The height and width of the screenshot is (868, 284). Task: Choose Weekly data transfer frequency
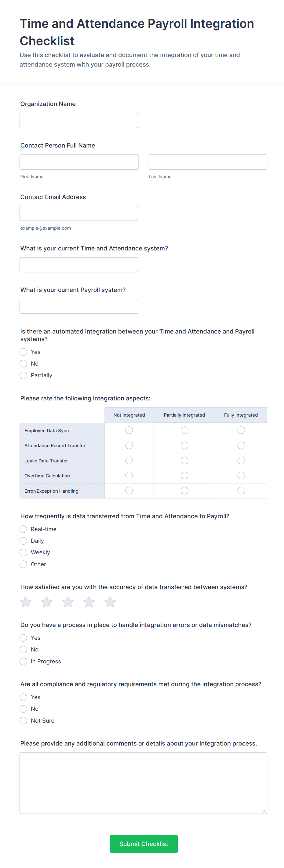pos(23,552)
